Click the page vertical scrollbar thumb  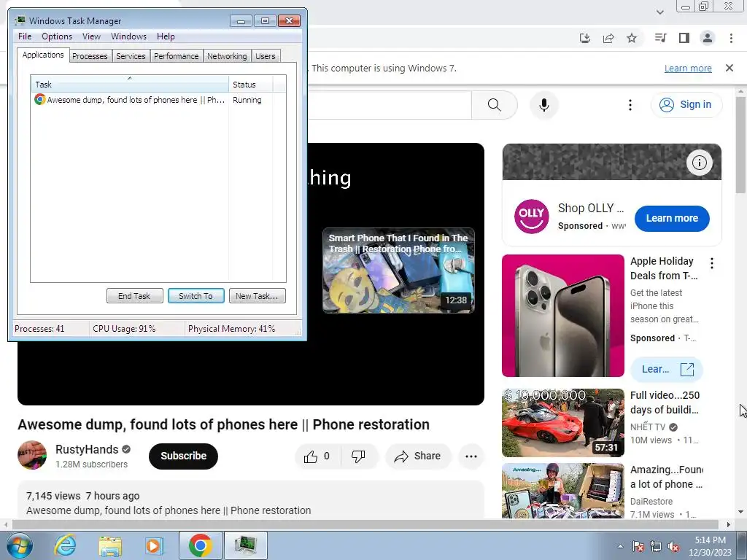click(x=740, y=144)
